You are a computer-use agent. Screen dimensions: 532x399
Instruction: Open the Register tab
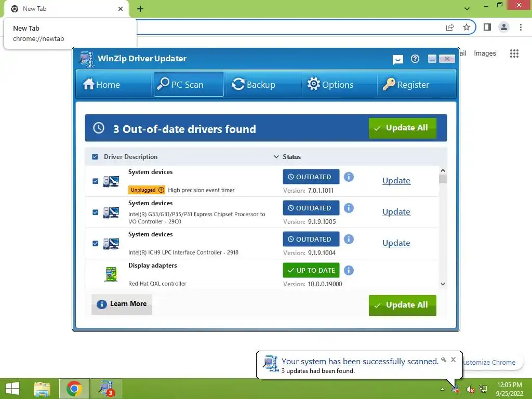pyautogui.click(x=416, y=84)
